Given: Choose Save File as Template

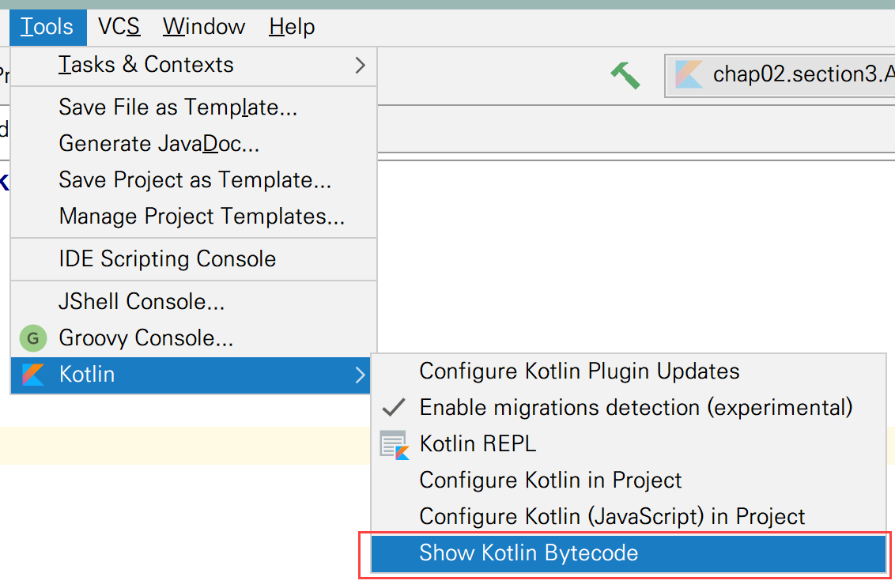Looking at the screenshot, I should click(x=178, y=107).
